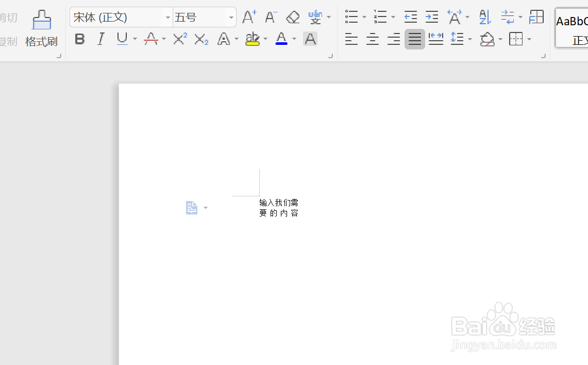This screenshot has width=588, height=365.
Task: Open paragraph group dialog launcher
Action: coord(543,56)
